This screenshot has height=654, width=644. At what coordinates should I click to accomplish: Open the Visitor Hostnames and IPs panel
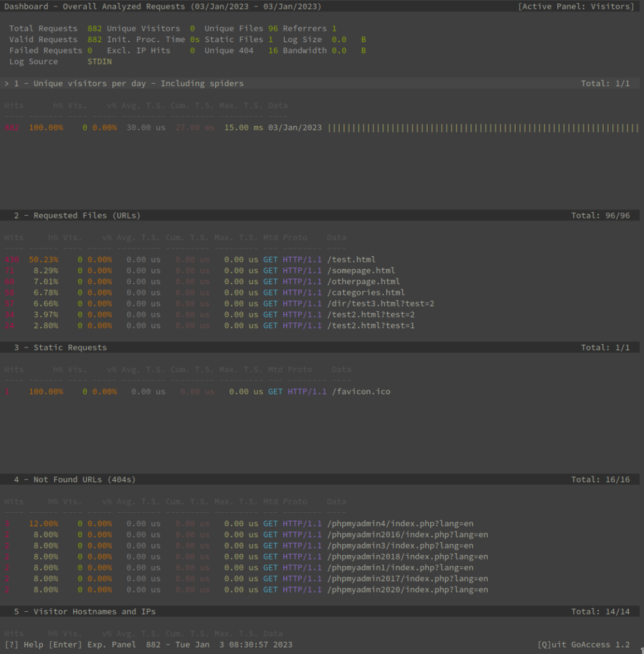click(85, 612)
